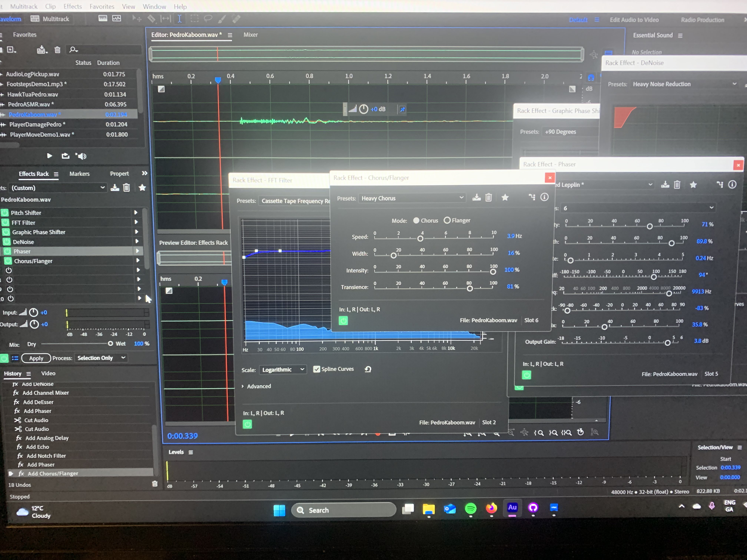Screen dimensions: 747x560
Task: Save Chorus/Flanger preset icon
Action: (x=477, y=197)
